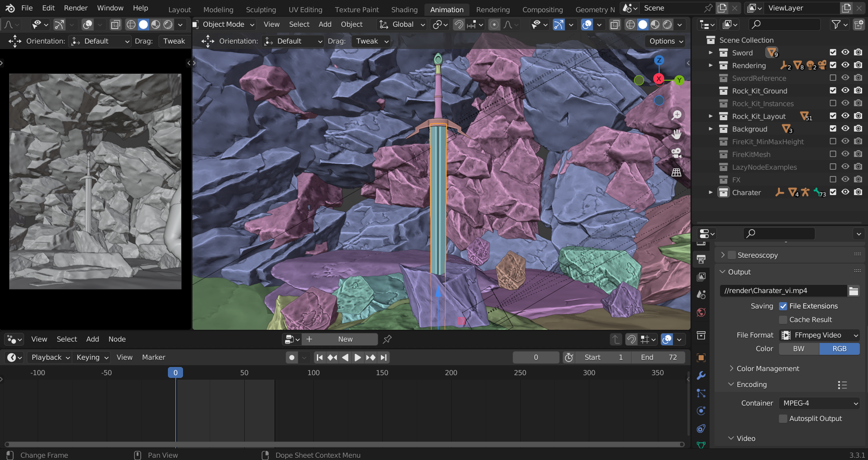Image resolution: width=868 pixels, height=460 pixels.
Task: Click the End frame field
Action: point(659,357)
